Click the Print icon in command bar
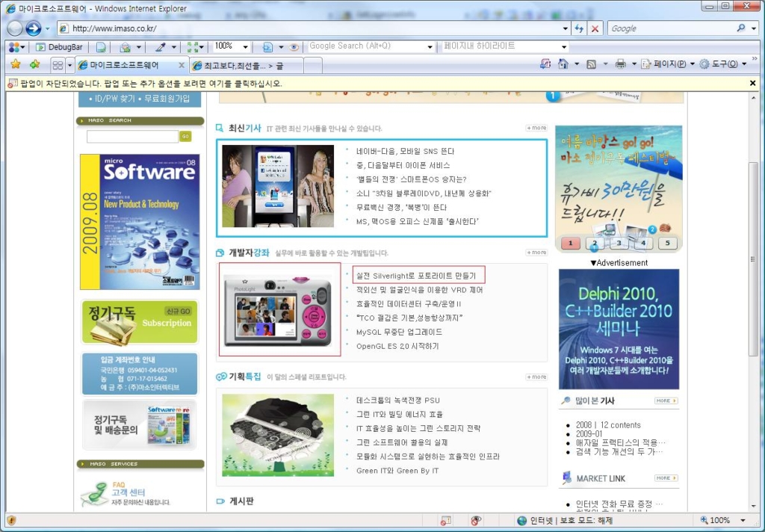765x532 pixels. pyautogui.click(x=620, y=64)
